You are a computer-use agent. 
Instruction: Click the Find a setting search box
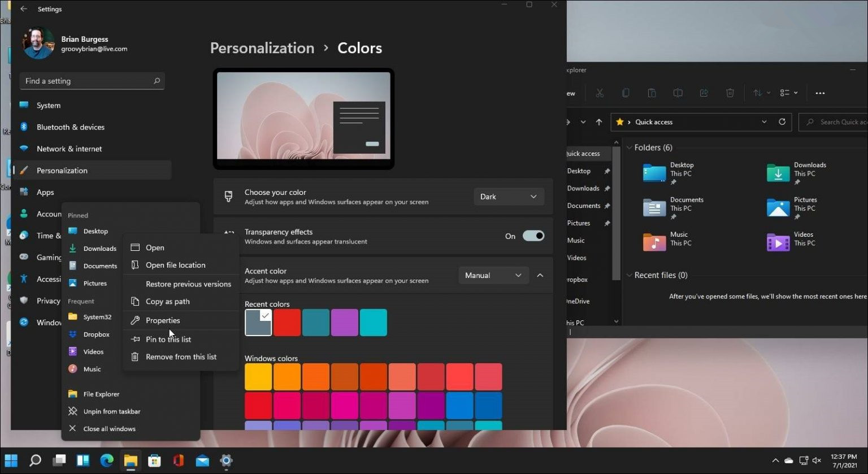pyautogui.click(x=92, y=81)
